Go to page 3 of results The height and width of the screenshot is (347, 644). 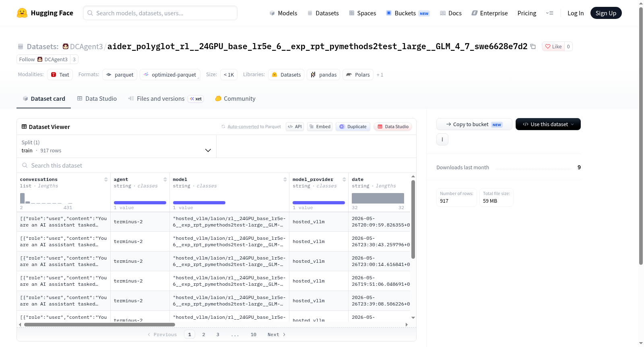point(218,335)
